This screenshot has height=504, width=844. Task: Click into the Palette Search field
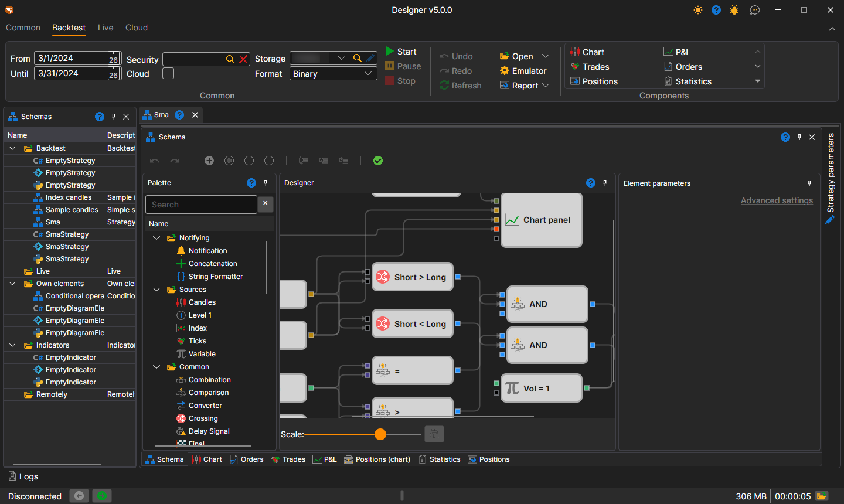(x=201, y=205)
